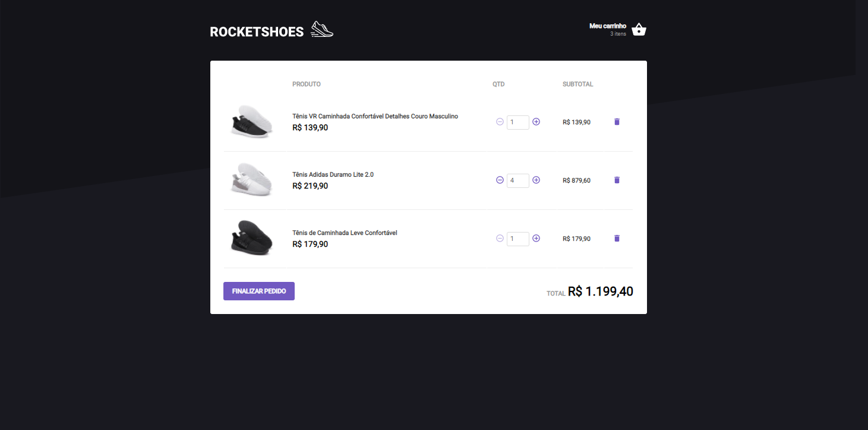Viewport: 868px width, 430px height.
Task: Click the total amount R$ 1.199,40
Action: [601, 291]
